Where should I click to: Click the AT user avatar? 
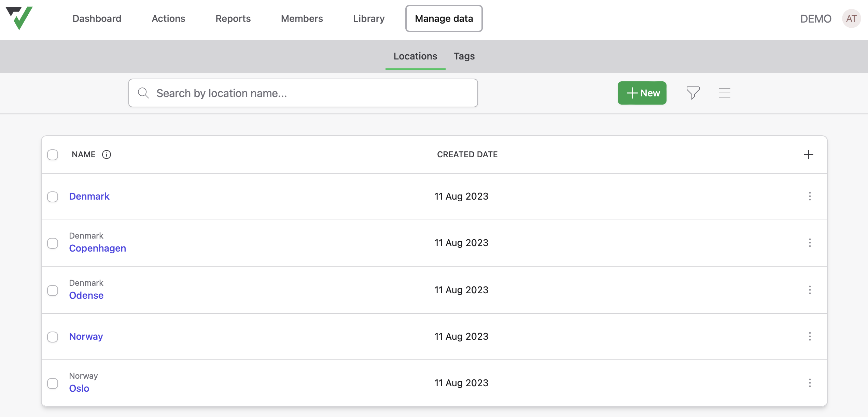pyautogui.click(x=851, y=18)
